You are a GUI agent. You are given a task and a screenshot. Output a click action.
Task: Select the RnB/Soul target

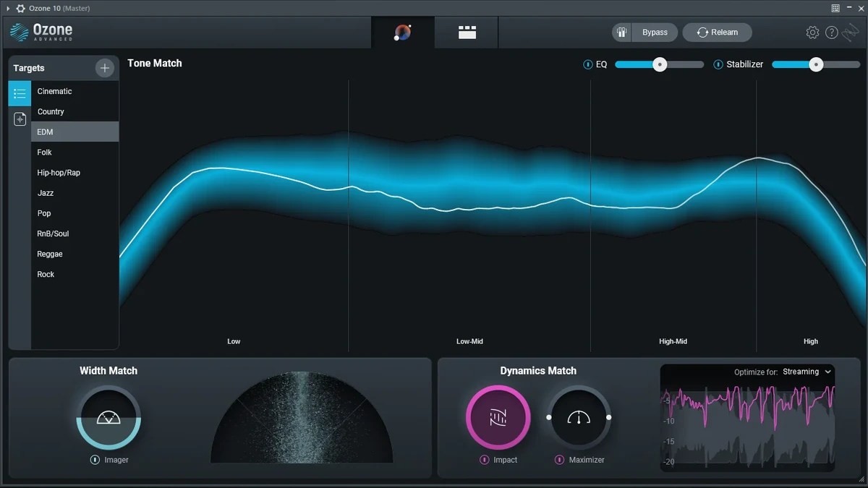point(75,234)
